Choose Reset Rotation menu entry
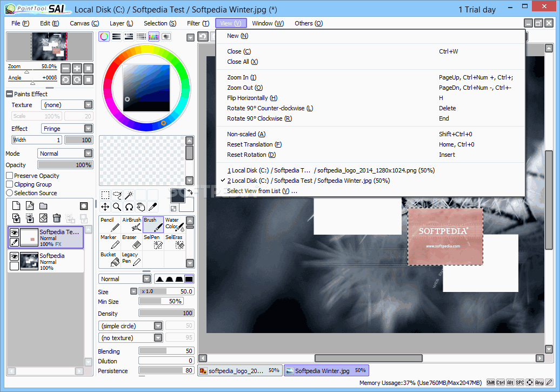This screenshot has height=392, width=560. click(x=370, y=155)
